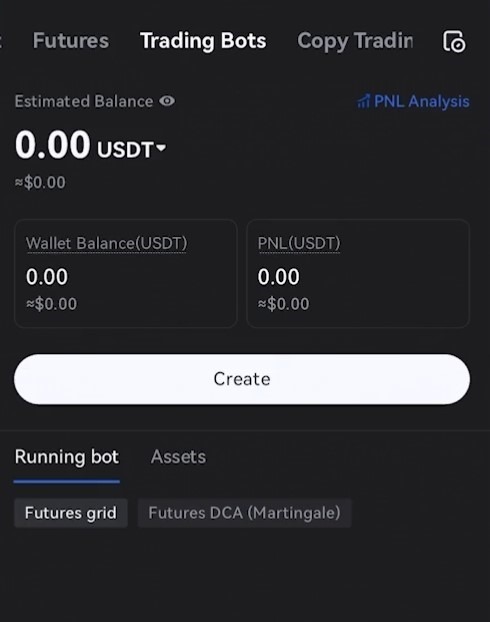
Task: Open the Copy Trading tab
Action: coord(355,41)
